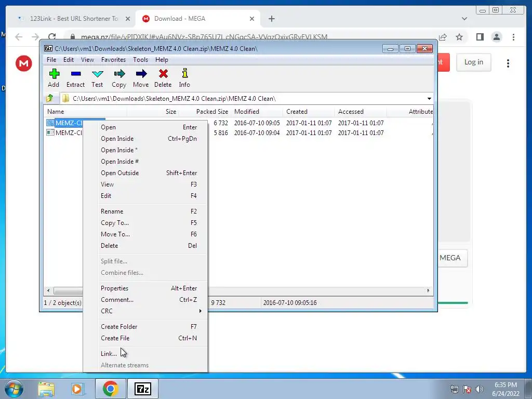Viewport: 532px width, 399px height.
Task: Reload the MEGA page
Action: pyautogui.click(x=52, y=37)
